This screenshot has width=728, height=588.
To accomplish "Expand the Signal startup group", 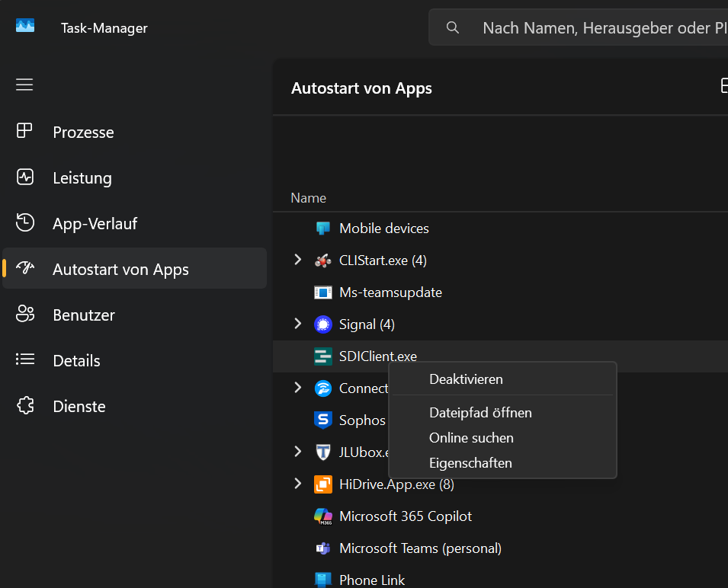I will pyautogui.click(x=298, y=324).
